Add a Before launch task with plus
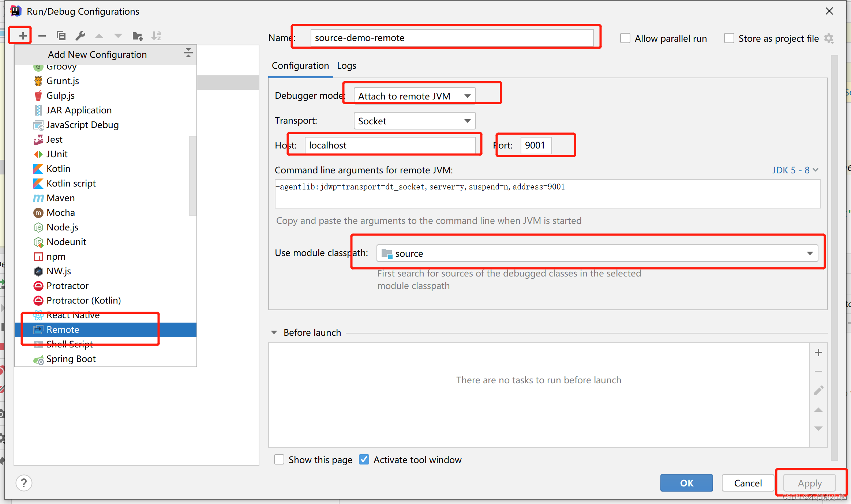 [818, 353]
